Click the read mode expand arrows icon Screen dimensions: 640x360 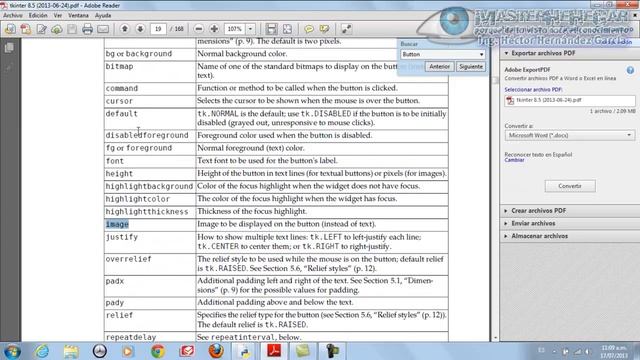(346, 29)
